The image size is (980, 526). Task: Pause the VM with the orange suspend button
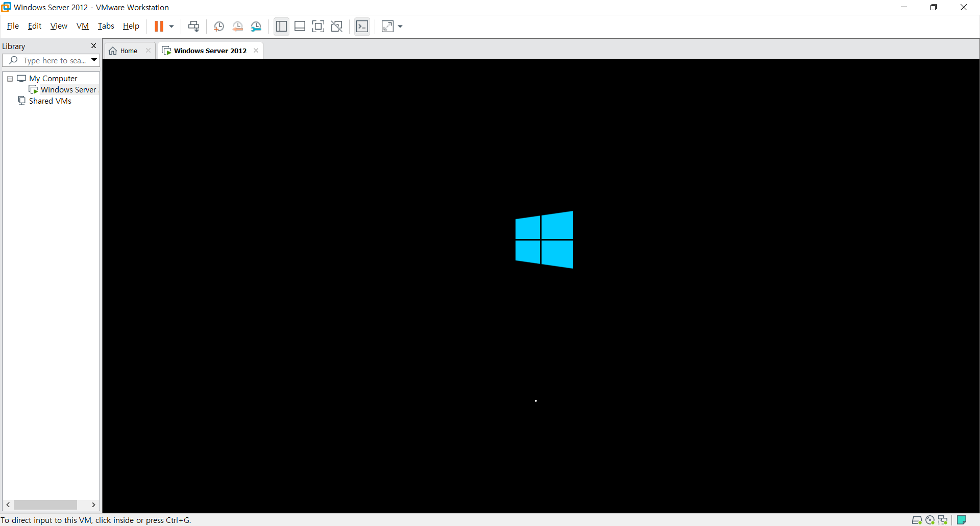tap(159, 27)
